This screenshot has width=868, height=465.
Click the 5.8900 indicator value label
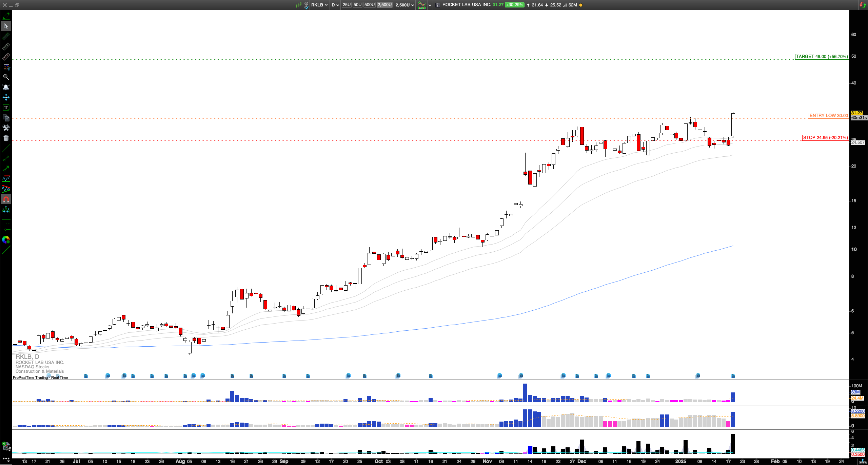click(x=858, y=416)
